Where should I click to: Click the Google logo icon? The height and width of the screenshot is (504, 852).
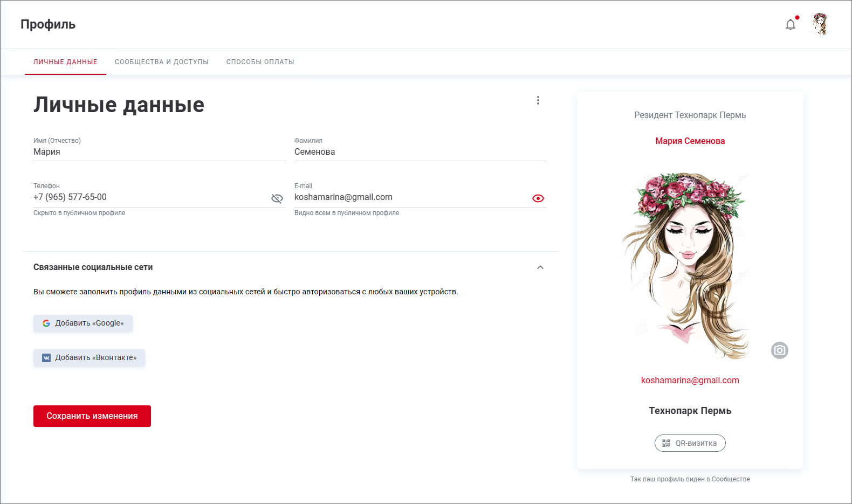click(x=46, y=323)
